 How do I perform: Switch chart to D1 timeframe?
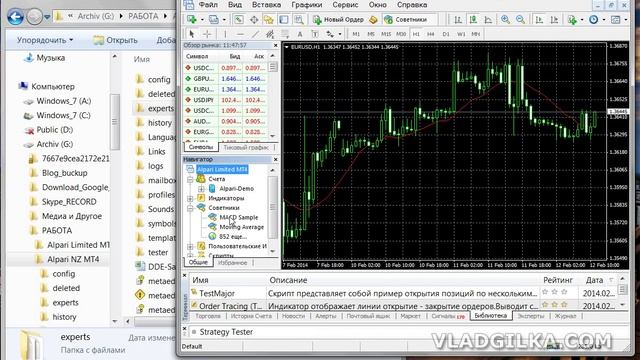tap(446, 34)
